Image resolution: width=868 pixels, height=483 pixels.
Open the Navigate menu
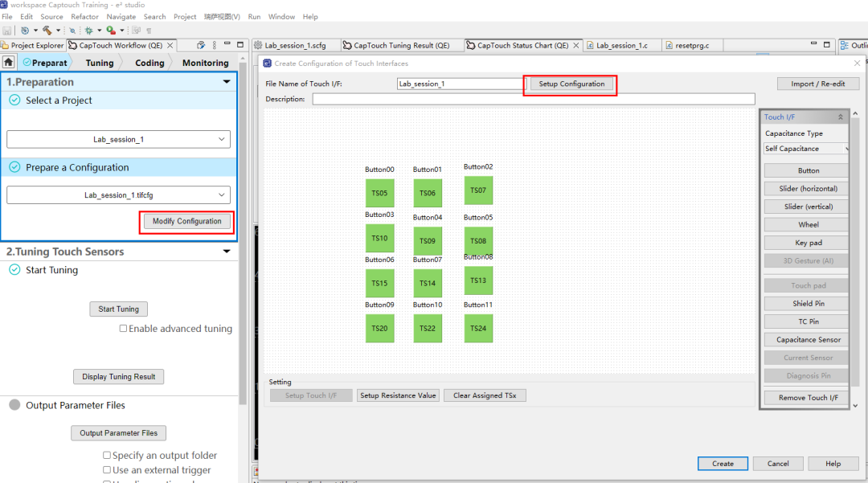point(121,17)
